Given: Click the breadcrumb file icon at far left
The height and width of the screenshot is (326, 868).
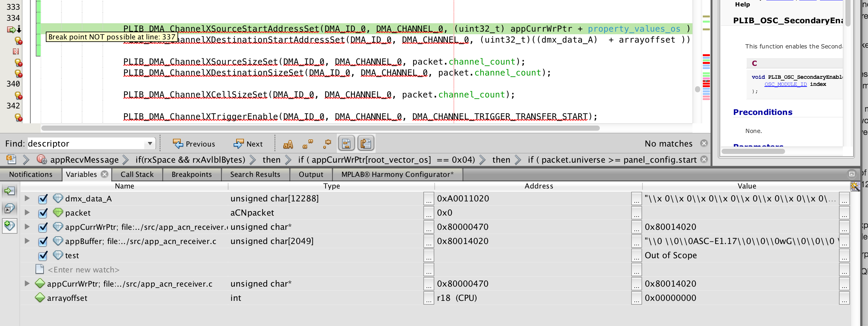Looking at the screenshot, I should (x=11, y=159).
